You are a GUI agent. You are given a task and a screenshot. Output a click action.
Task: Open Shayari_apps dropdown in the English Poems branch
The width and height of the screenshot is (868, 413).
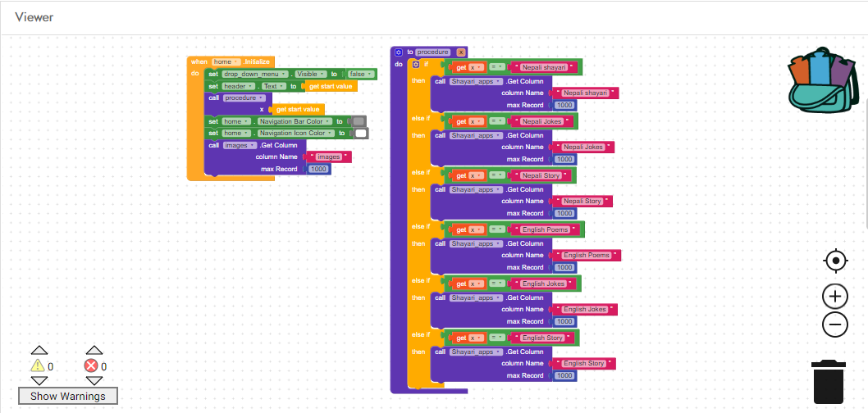pyautogui.click(x=476, y=243)
